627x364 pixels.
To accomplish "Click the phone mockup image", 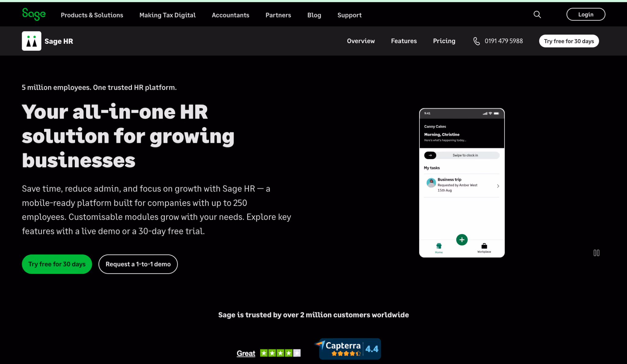I will click(462, 183).
